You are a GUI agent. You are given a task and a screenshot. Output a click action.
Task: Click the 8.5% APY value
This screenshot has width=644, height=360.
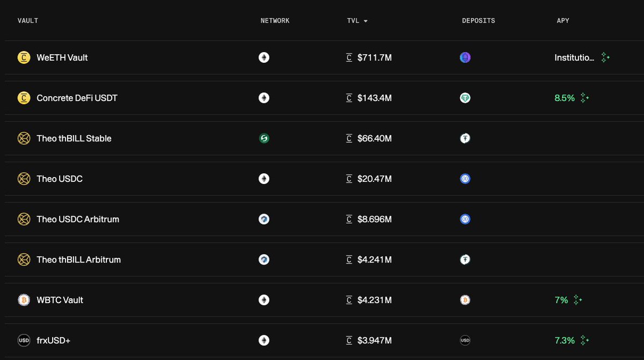pyautogui.click(x=565, y=98)
